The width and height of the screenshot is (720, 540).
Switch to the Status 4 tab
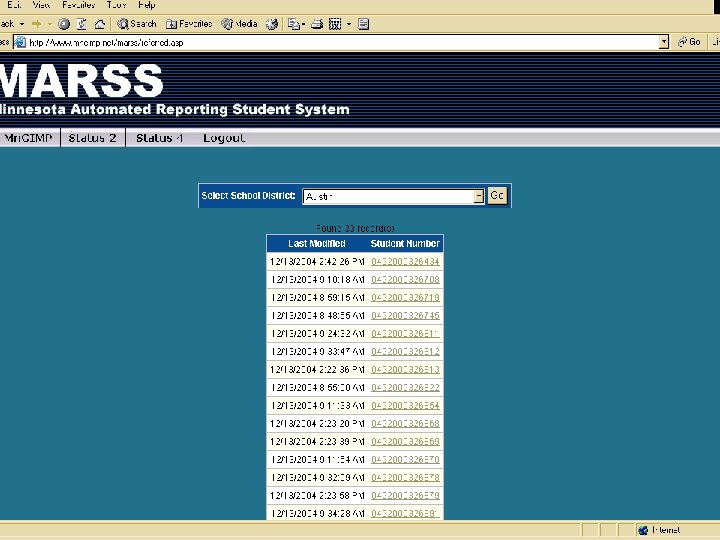(159, 138)
